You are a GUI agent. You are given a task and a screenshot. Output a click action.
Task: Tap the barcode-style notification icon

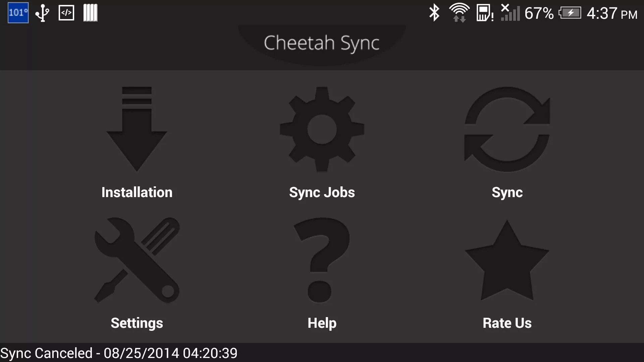[x=90, y=13]
